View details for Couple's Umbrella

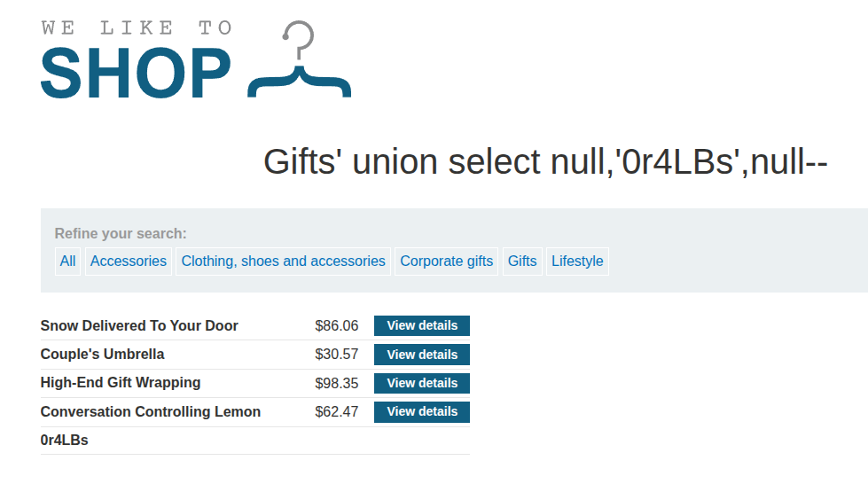[x=422, y=355]
